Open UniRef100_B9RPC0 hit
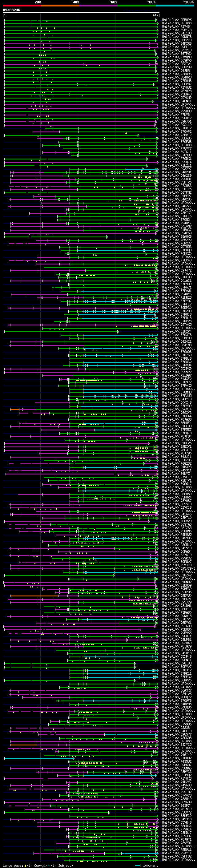The height and width of the screenshot is (868, 197). 177,308
